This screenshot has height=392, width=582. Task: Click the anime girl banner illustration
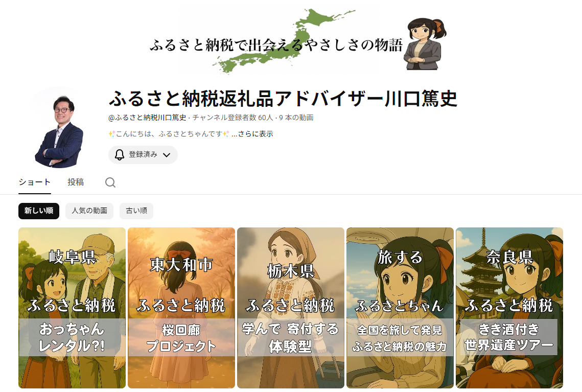pyautogui.click(x=425, y=43)
